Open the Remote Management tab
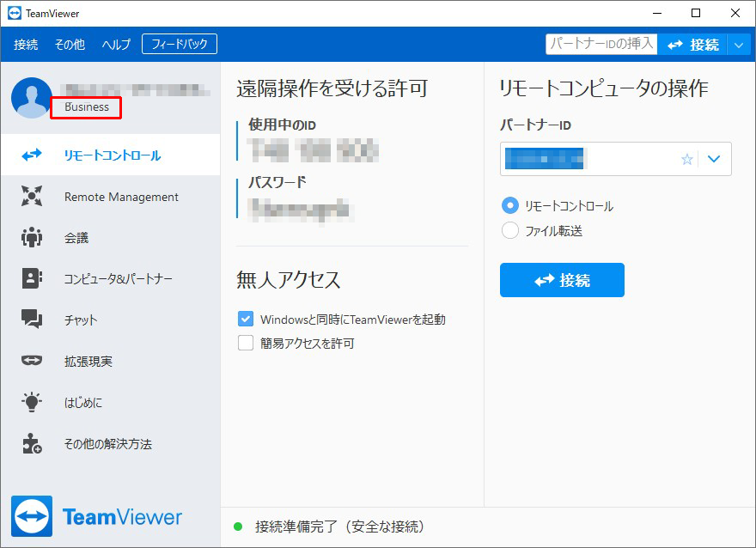This screenshot has width=756, height=548. 111,196
